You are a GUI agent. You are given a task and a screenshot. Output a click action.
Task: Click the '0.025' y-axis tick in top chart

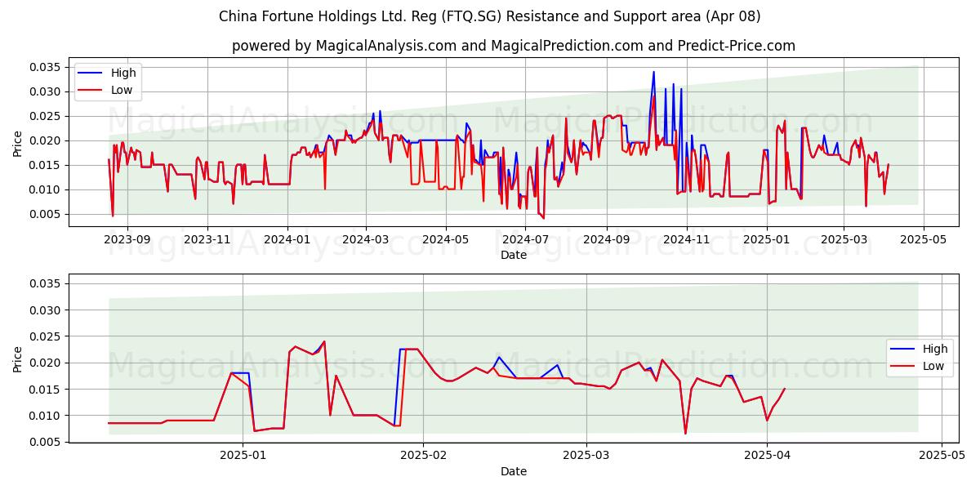coord(47,116)
